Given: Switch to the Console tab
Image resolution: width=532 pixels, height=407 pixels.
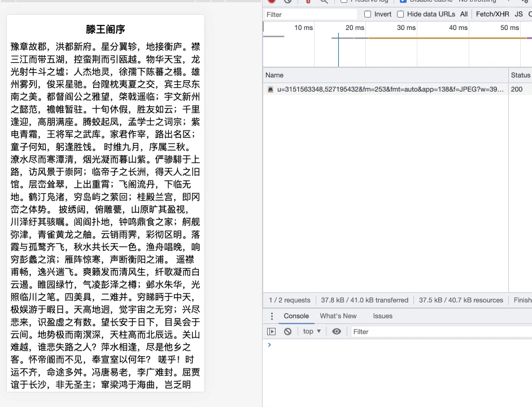Looking at the screenshot, I should pyautogui.click(x=296, y=316).
